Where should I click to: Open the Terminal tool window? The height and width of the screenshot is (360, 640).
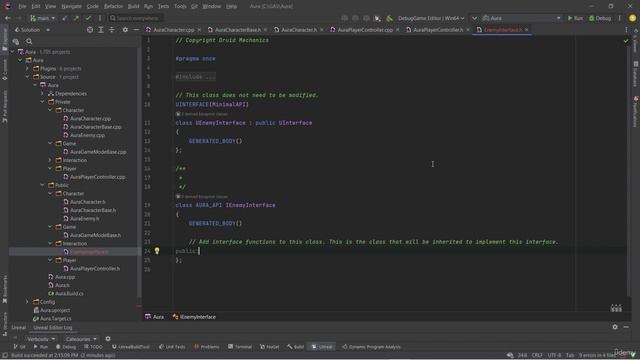click(x=240, y=347)
